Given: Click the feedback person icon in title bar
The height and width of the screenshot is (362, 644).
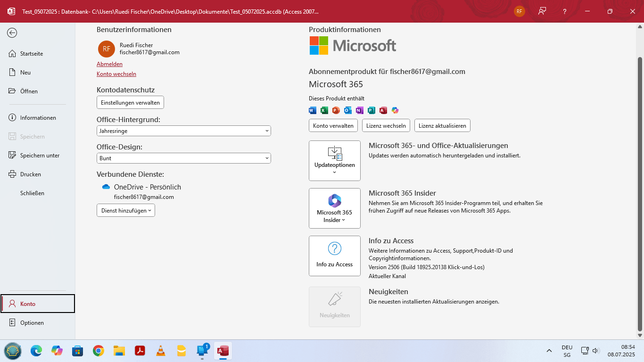Looking at the screenshot, I should coord(542,11).
